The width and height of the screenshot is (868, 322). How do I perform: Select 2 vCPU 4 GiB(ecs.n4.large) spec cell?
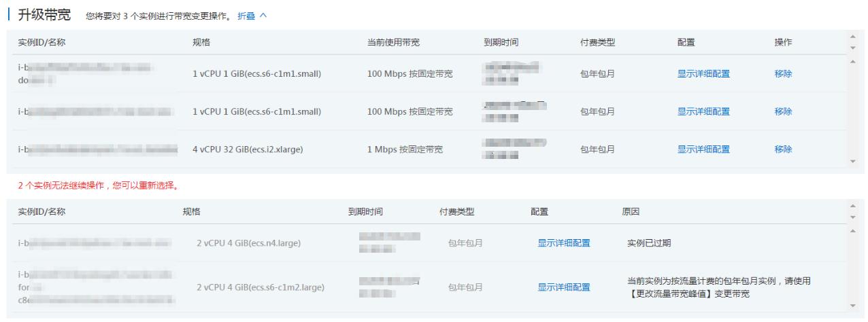coord(248,243)
